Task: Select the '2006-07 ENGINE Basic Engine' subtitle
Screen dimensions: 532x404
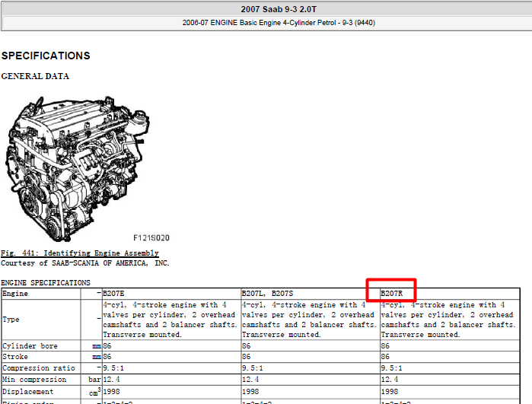Action: 279,23
